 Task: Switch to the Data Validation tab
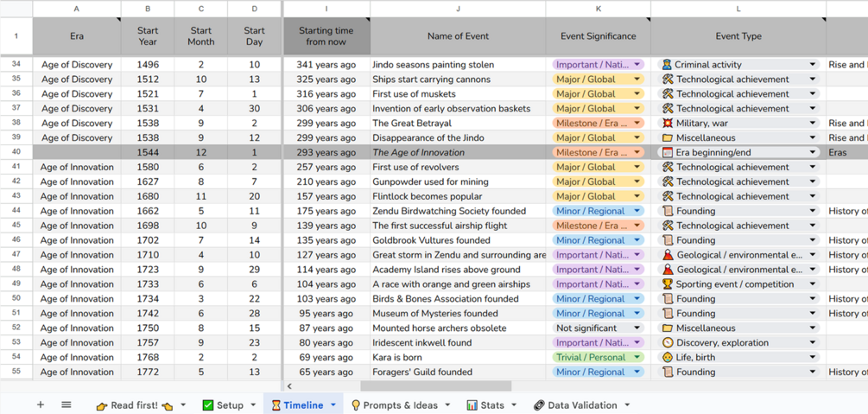[575, 405]
